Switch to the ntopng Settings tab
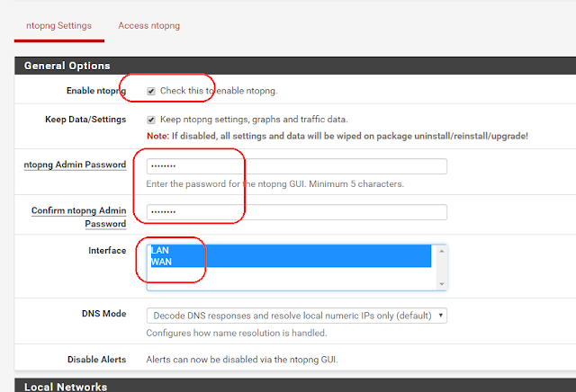 click(x=58, y=26)
